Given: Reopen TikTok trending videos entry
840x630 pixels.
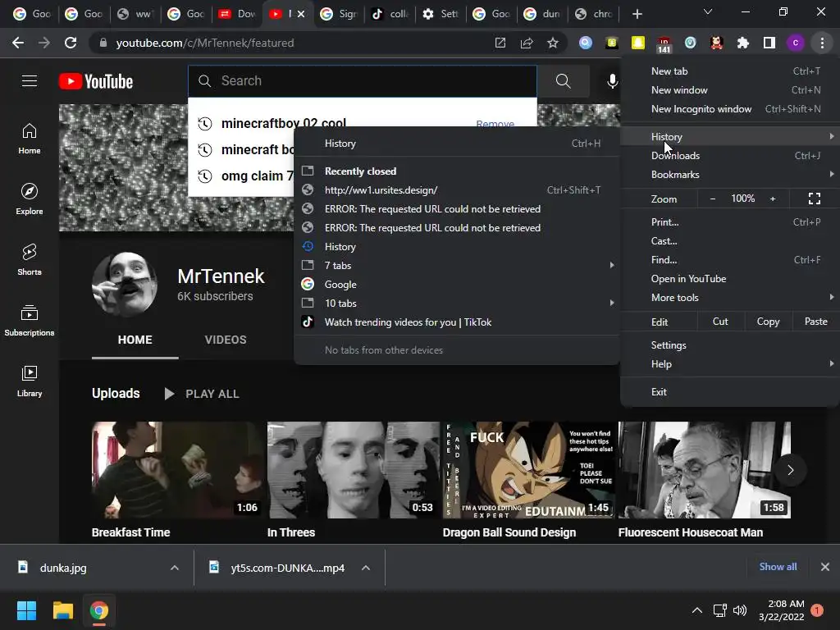Looking at the screenshot, I should tap(457, 322).
